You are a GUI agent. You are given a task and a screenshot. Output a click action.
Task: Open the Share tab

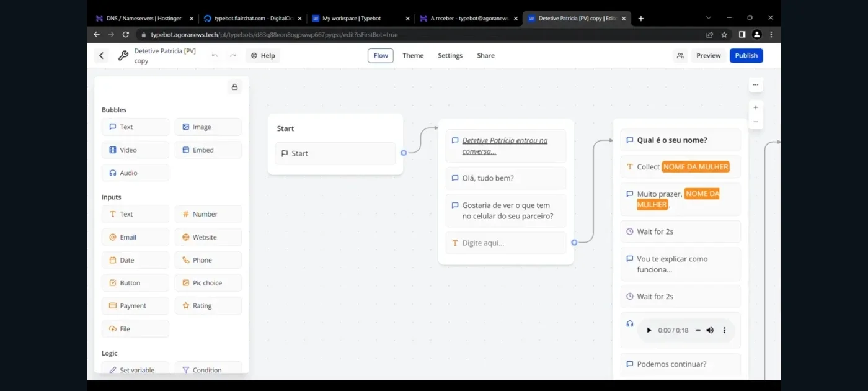[485, 56]
